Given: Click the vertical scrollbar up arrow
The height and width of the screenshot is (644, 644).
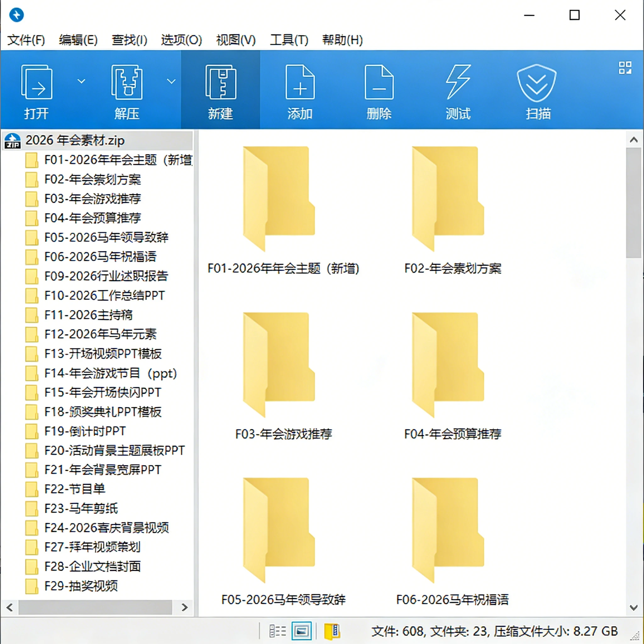Looking at the screenshot, I should [633, 140].
